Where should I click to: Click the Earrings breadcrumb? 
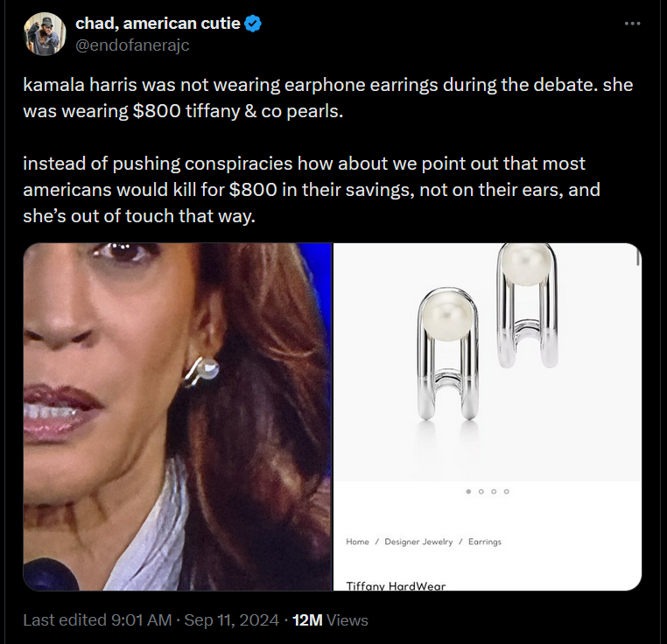[x=484, y=542]
